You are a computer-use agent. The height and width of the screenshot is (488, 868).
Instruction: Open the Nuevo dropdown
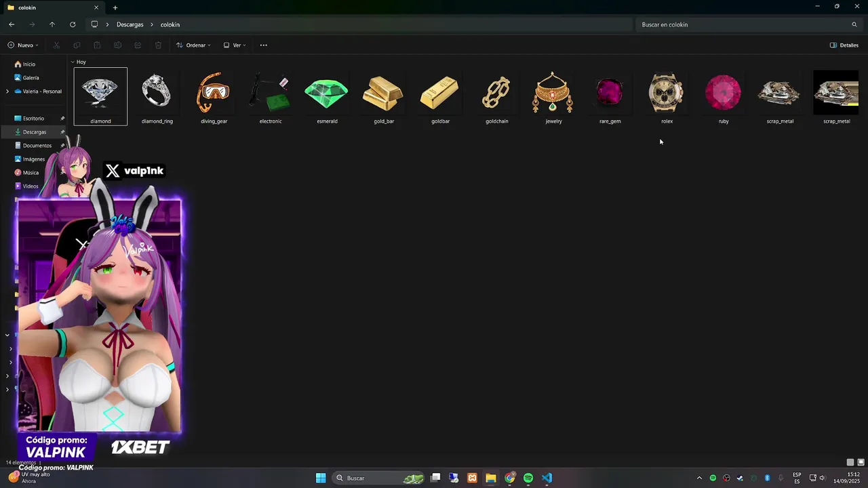23,45
